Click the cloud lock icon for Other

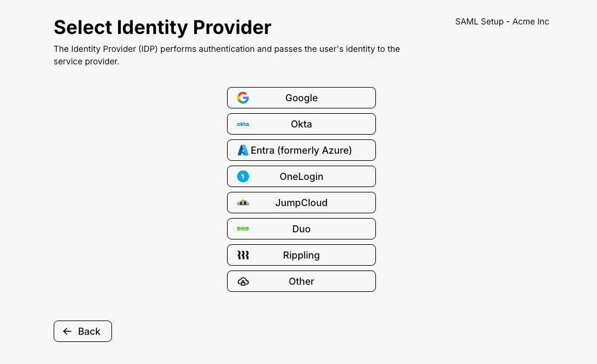pos(242,281)
